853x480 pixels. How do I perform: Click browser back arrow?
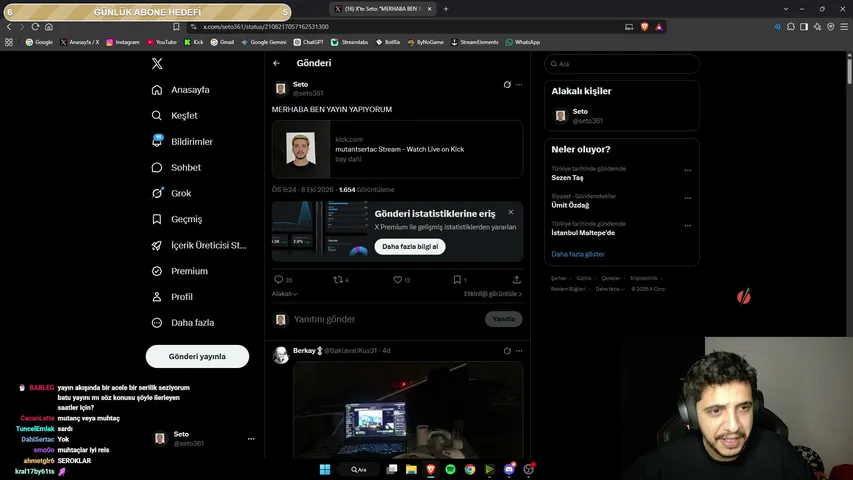[x=9, y=27]
